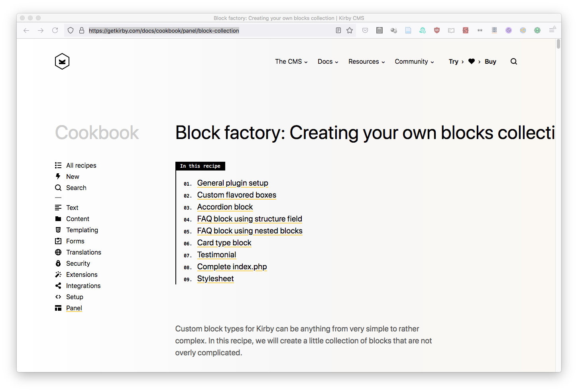
Task: Click the browser forward arrow
Action: (41, 30)
